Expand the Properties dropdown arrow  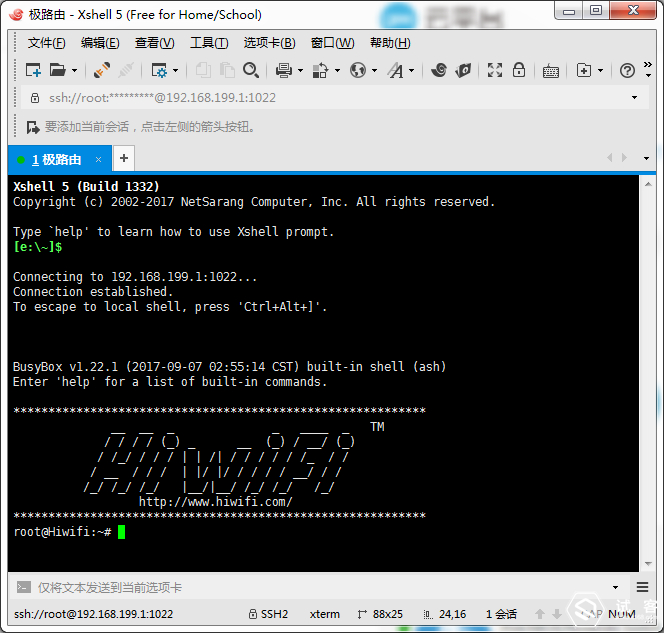(x=176, y=70)
